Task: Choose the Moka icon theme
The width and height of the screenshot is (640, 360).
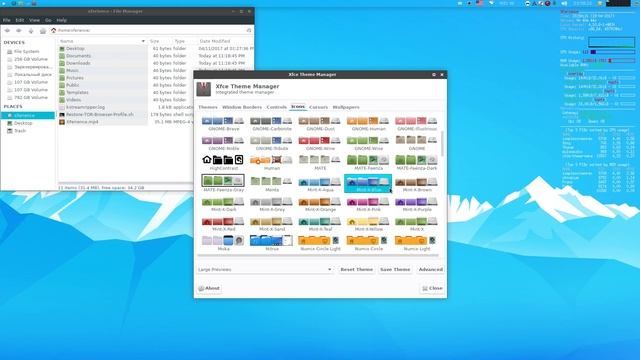Action: tap(223, 243)
